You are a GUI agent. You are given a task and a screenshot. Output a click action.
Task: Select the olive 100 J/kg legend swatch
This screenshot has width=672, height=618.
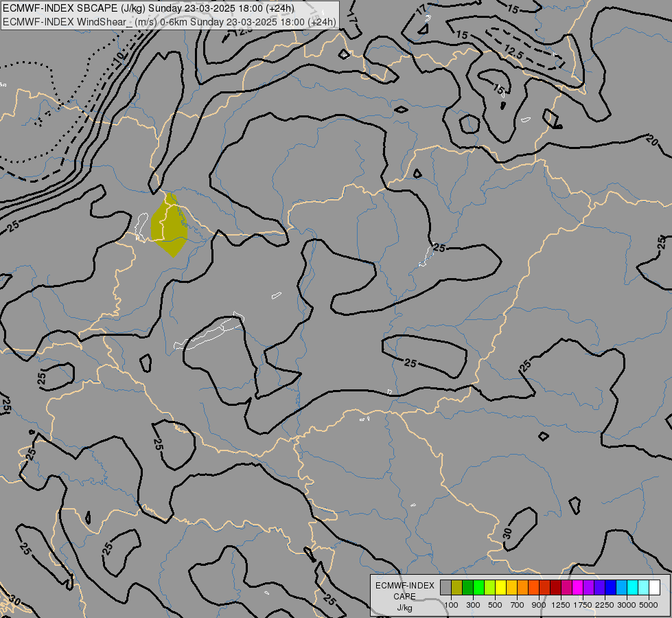[457, 587]
